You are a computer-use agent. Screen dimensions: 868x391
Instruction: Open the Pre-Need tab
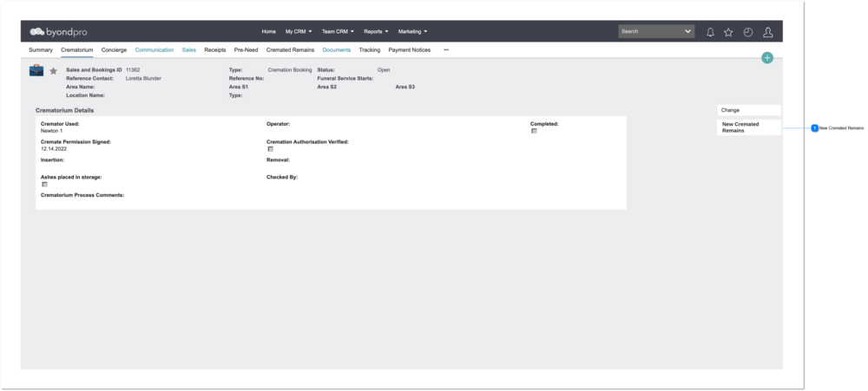[x=246, y=49]
